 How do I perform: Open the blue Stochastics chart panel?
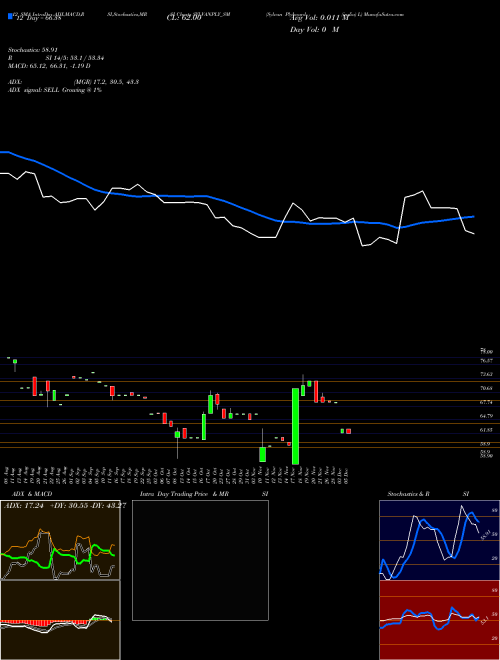pyautogui.click(x=439, y=540)
